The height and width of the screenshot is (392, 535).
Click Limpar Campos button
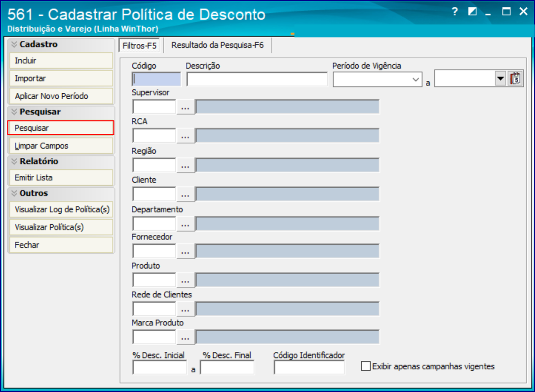pos(61,146)
